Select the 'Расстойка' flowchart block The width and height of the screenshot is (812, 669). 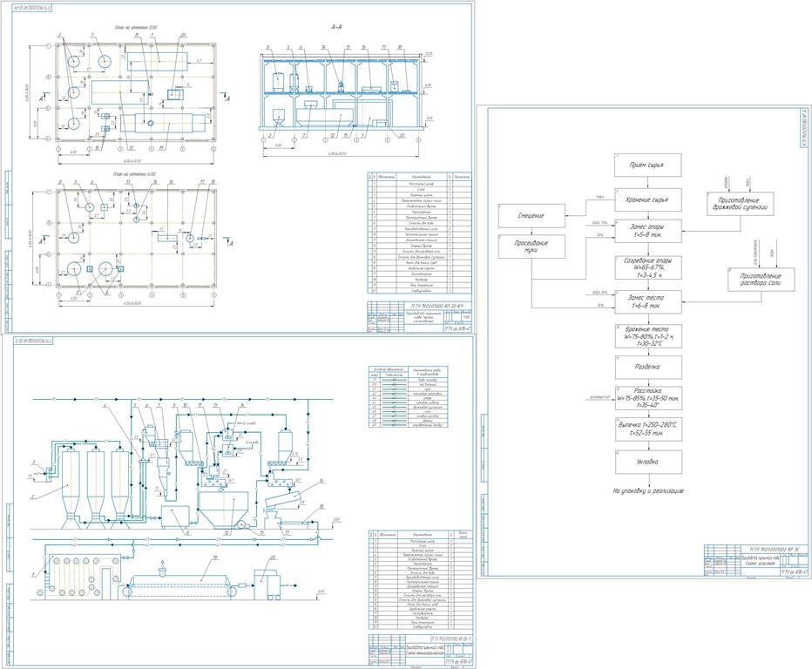coord(648,398)
